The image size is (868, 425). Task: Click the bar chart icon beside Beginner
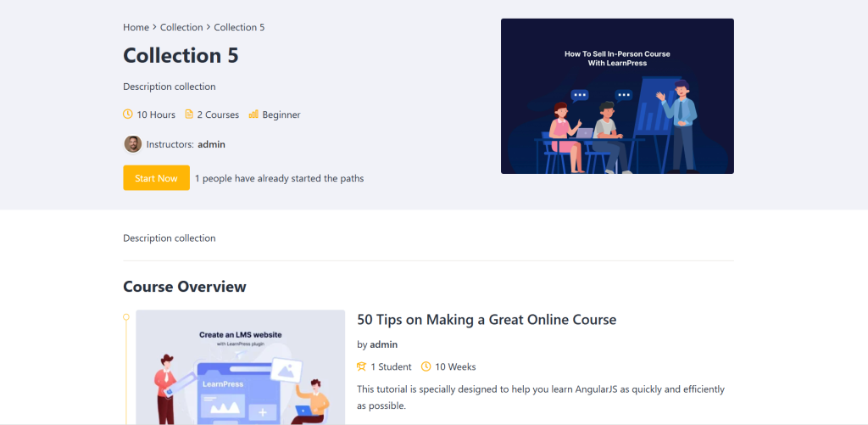coord(253,115)
